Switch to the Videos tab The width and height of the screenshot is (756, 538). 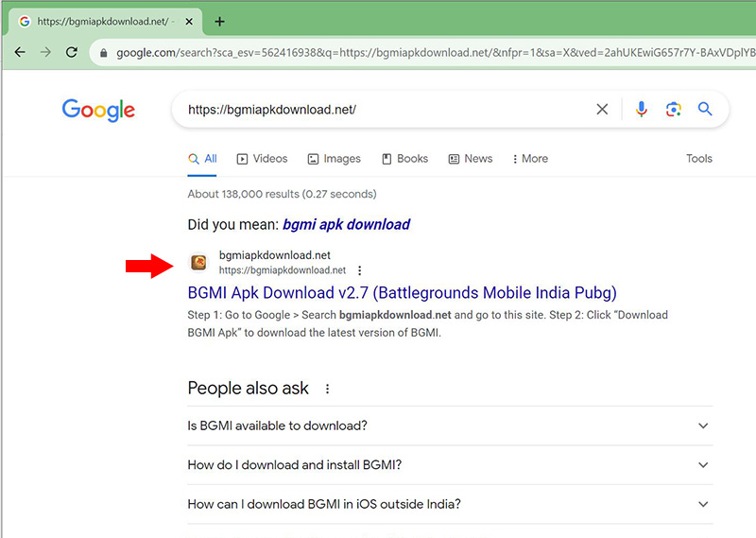tap(262, 159)
